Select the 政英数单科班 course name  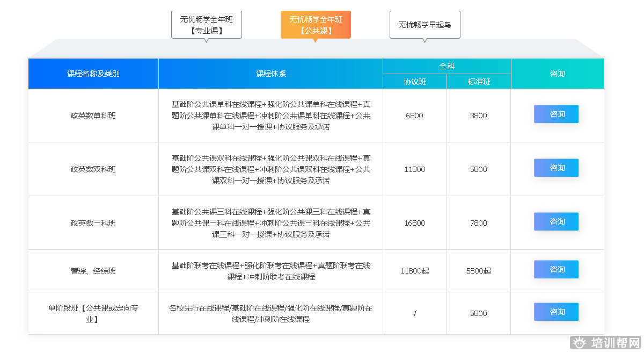click(93, 116)
